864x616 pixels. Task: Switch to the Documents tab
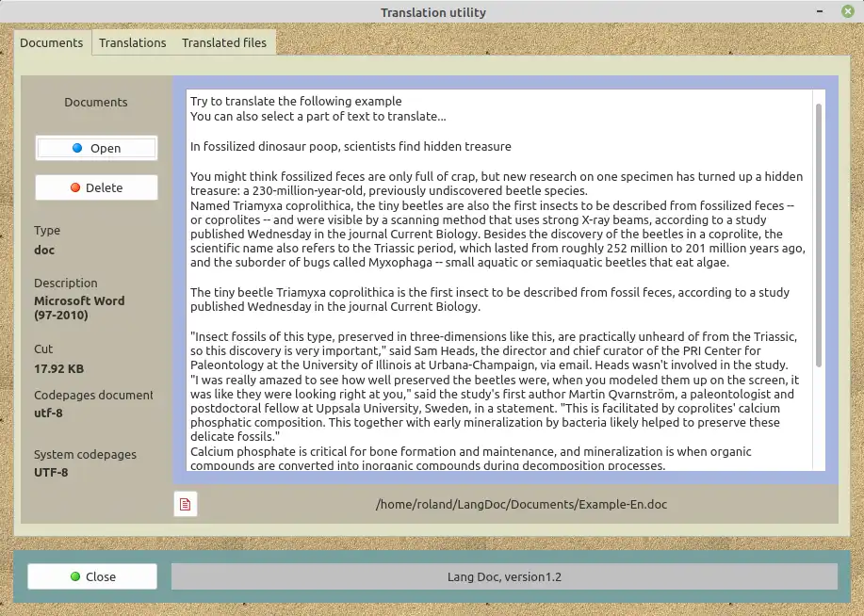[x=51, y=43]
